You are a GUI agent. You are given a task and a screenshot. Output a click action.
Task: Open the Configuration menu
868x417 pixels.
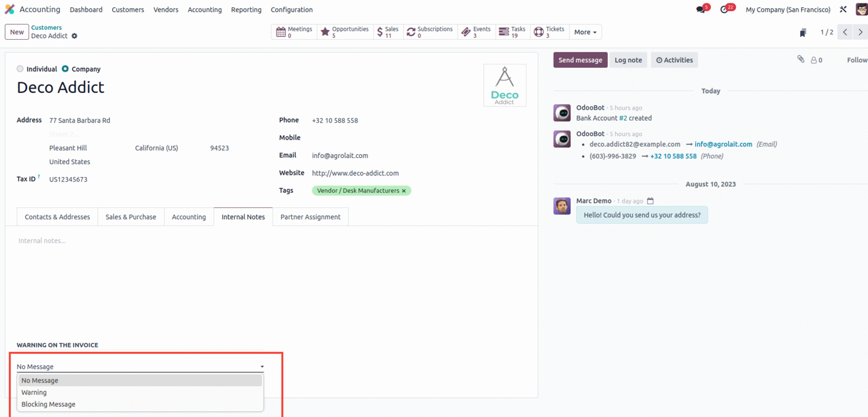292,10
